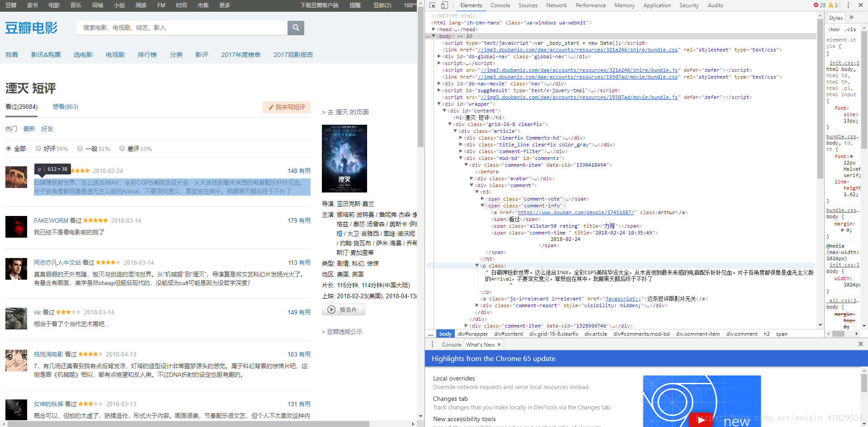Open 豆邮(2) mail link
The width and height of the screenshot is (868, 427).
382,5
